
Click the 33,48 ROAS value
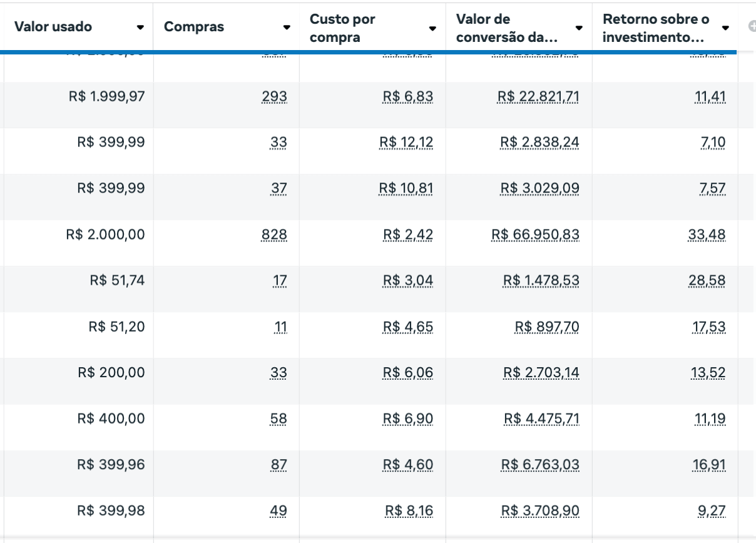pyautogui.click(x=707, y=235)
